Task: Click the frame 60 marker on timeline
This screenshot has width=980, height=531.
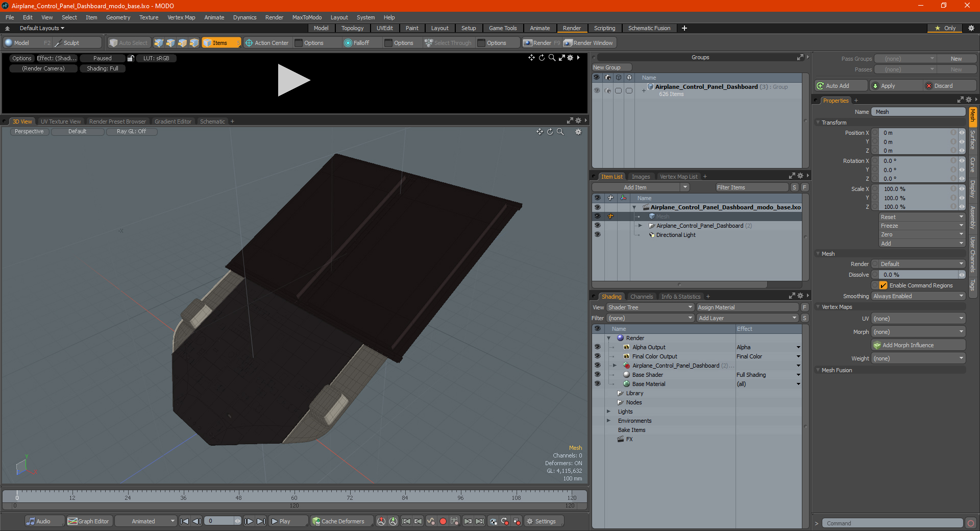Action: [x=294, y=497]
